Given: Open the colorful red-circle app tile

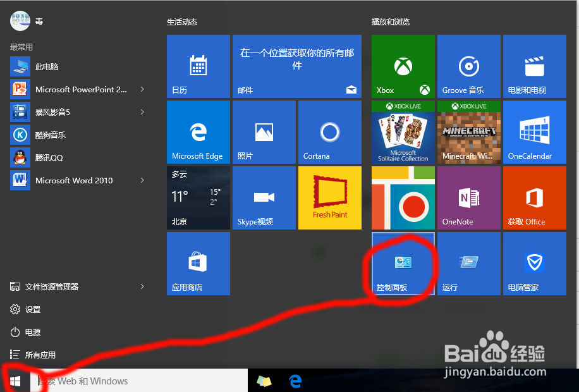Looking at the screenshot, I should click(x=403, y=198).
